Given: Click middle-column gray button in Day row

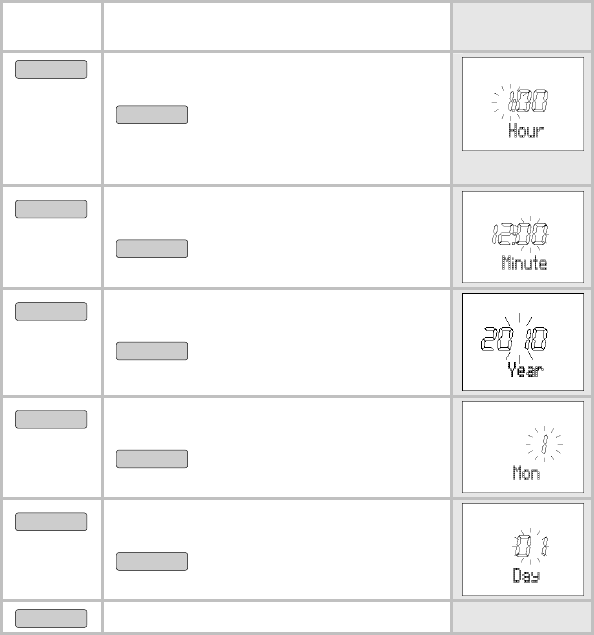Looking at the screenshot, I should click(152, 561).
